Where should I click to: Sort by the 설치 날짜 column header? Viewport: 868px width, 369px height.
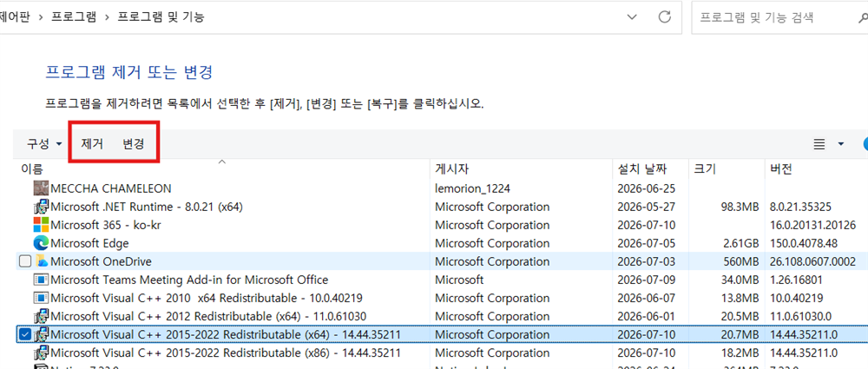tap(642, 168)
